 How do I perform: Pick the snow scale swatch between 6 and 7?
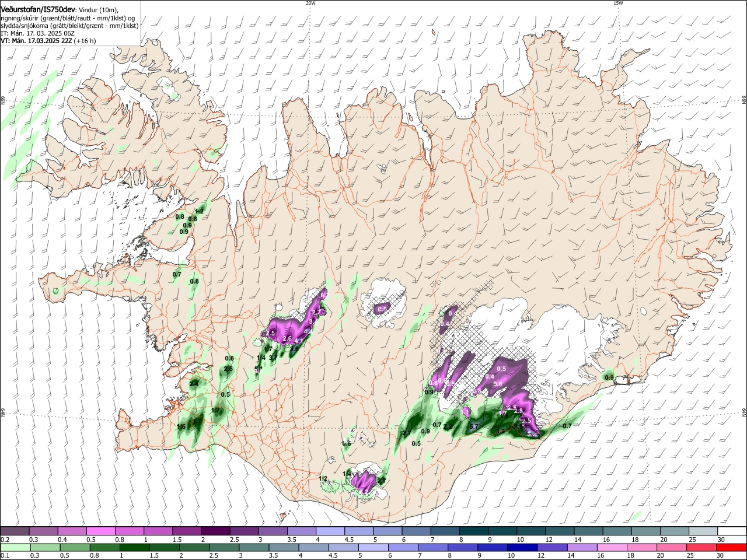click(417, 531)
